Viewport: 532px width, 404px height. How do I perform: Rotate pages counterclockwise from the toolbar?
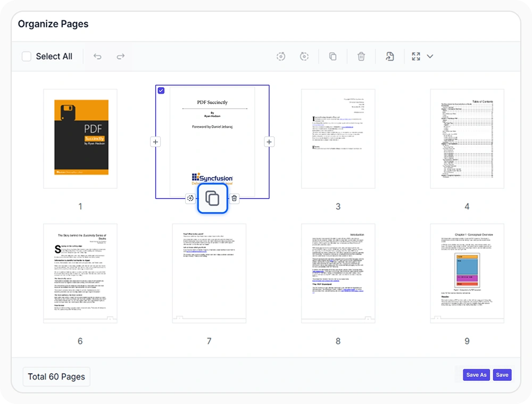[281, 56]
